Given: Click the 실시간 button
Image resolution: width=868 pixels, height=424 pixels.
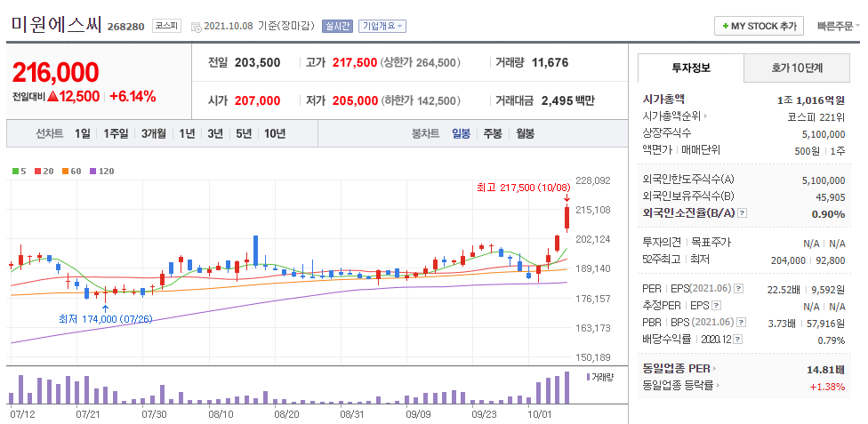Looking at the screenshot, I should [x=337, y=26].
